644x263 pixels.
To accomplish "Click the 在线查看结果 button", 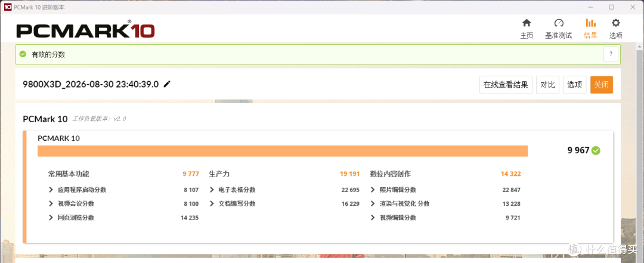I will pyautogui.click(x=506, y=85).
